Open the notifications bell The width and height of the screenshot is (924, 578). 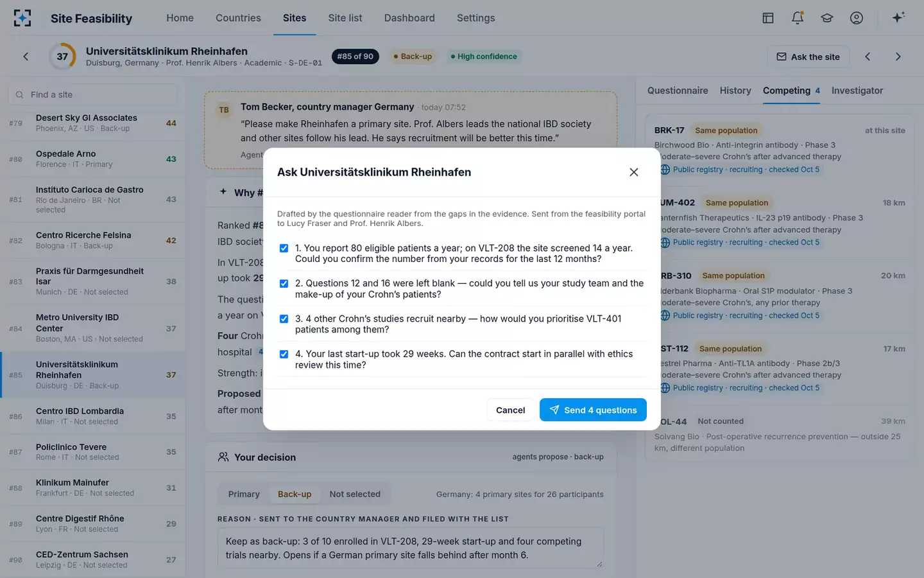click(798, 18)
